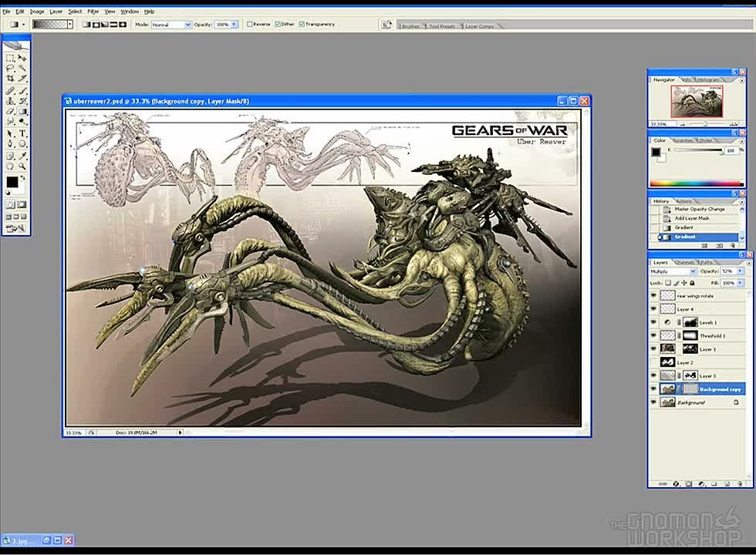This screenshot has height=555, width=756.
Task: Hide the Background layer eye
Action: coord(654,402)
